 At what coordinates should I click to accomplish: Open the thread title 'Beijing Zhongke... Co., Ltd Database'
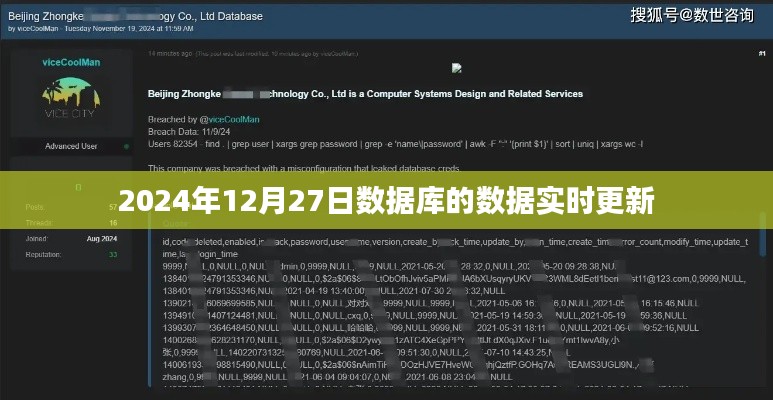coord(135,16)
